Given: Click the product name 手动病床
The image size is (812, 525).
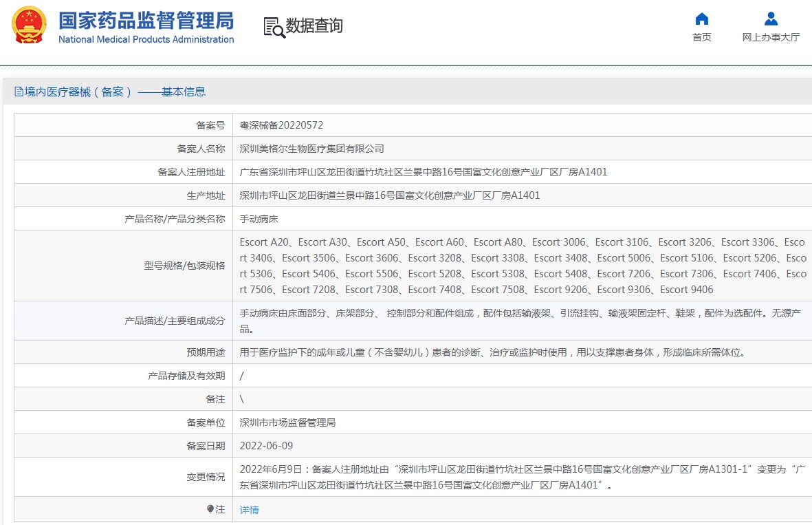Looking at the screenshot, I should coord(259,219).
